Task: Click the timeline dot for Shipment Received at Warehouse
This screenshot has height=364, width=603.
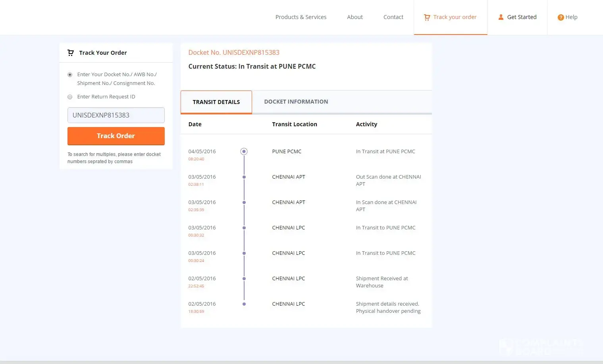Action: click(x=244, y=279)
